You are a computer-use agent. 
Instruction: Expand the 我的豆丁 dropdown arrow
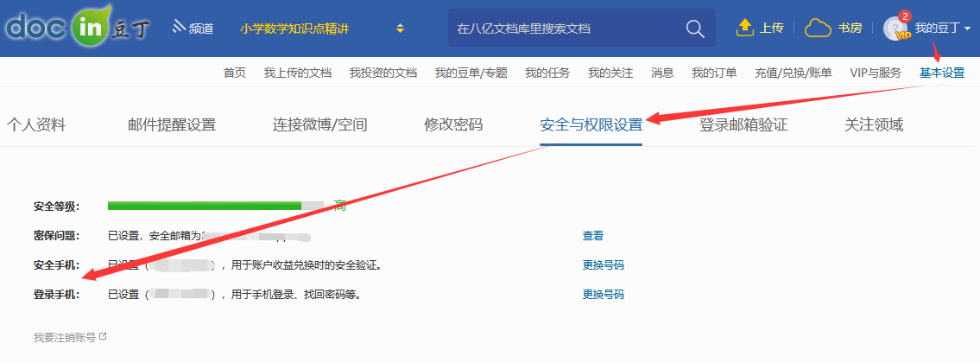coord(968,29)
